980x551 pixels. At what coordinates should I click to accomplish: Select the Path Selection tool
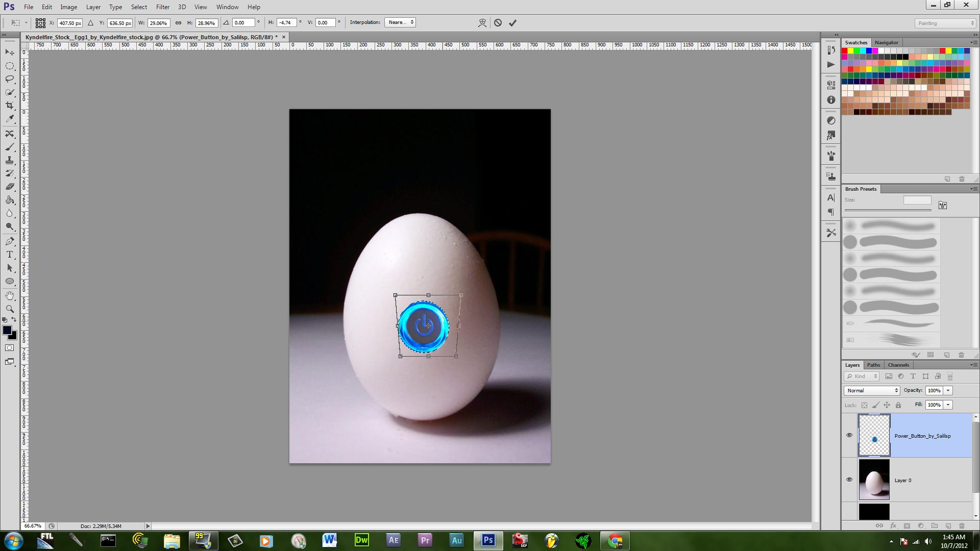[10, 268]
